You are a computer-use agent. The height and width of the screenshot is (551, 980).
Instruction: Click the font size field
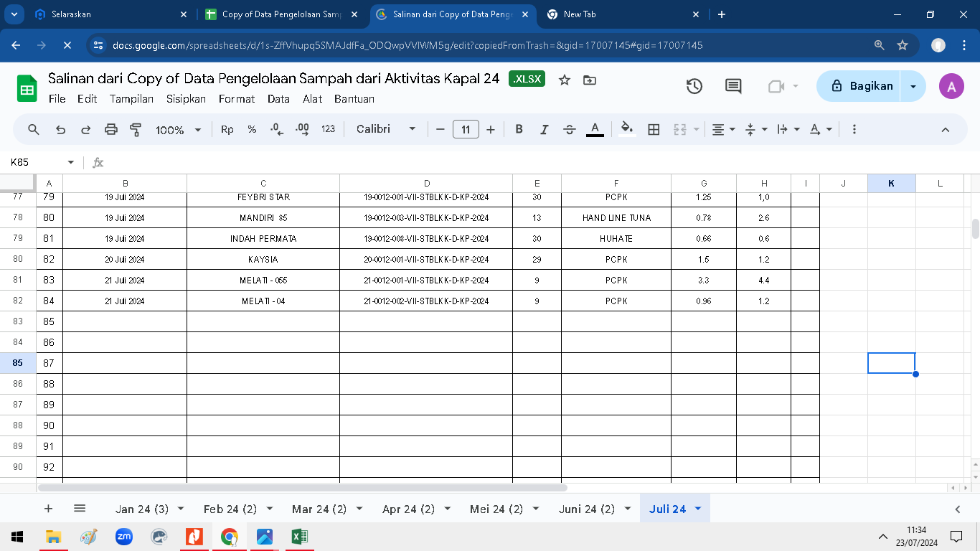tap(466, 130)
